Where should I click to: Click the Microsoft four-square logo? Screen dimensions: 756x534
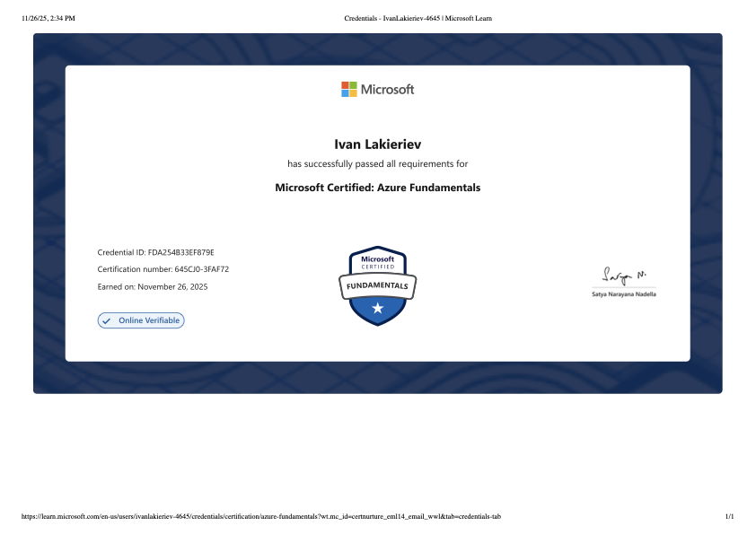point(348,89)
